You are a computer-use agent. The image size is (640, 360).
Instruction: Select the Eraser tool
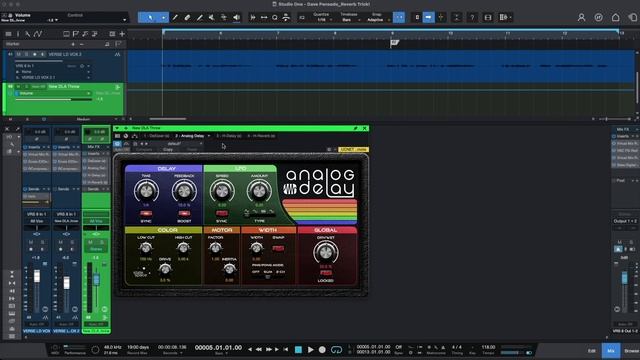pyautogui.click(x=187, y=18)
